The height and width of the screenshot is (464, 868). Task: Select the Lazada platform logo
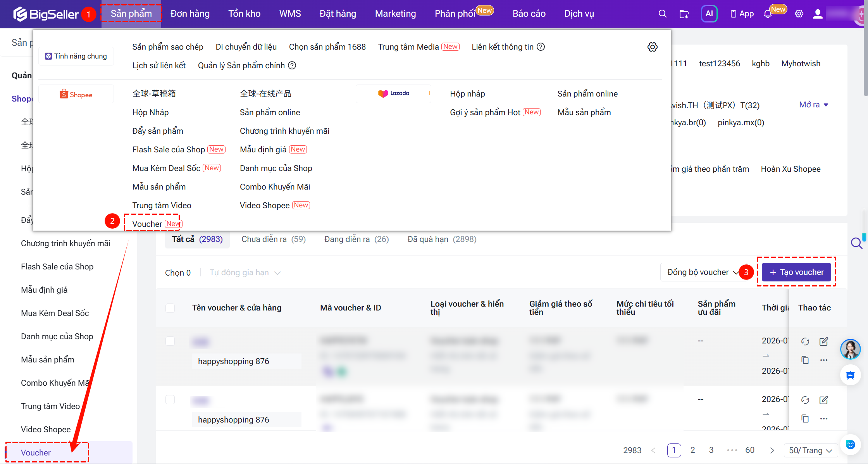[x=394, y=93]
